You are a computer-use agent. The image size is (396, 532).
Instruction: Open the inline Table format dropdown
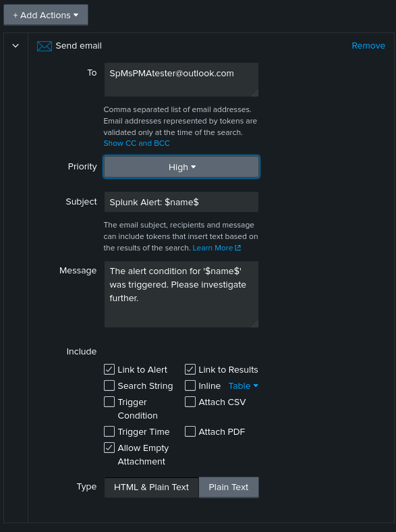click(244, 385)
